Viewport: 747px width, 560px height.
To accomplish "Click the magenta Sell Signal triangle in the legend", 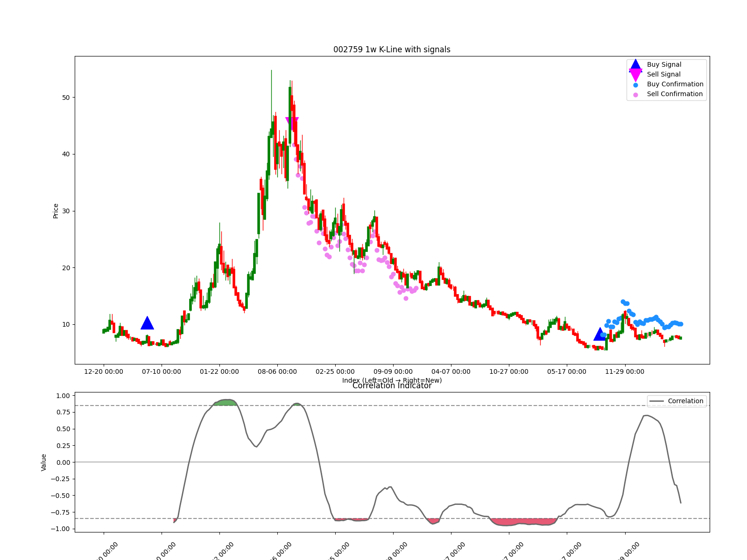I will pos(635,75).
